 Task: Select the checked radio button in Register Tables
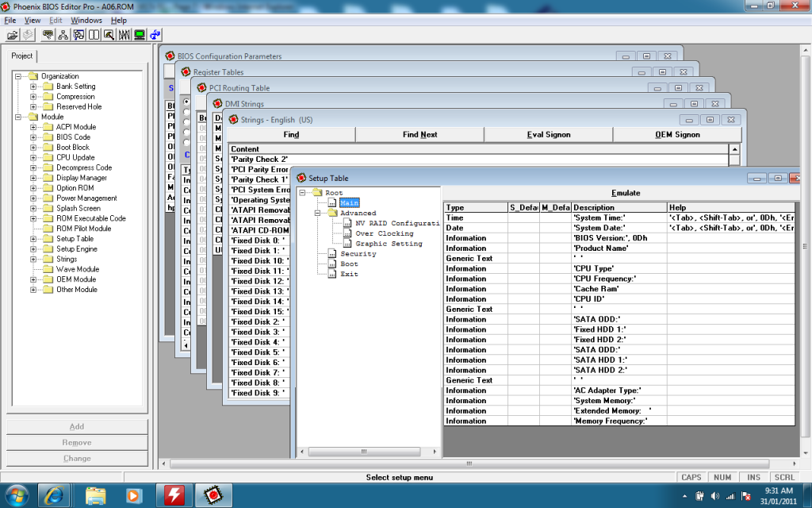186,102
